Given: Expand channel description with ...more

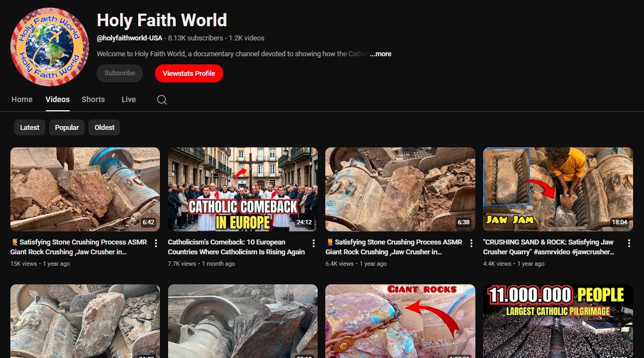Looking at the screenshot, I should (380, 54).
